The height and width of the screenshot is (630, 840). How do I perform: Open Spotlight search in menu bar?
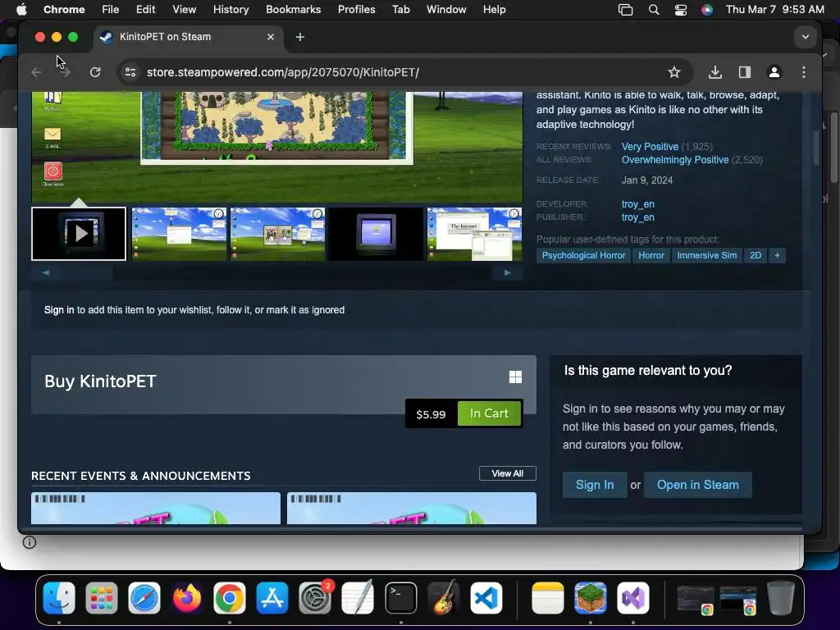click(654, 9)
